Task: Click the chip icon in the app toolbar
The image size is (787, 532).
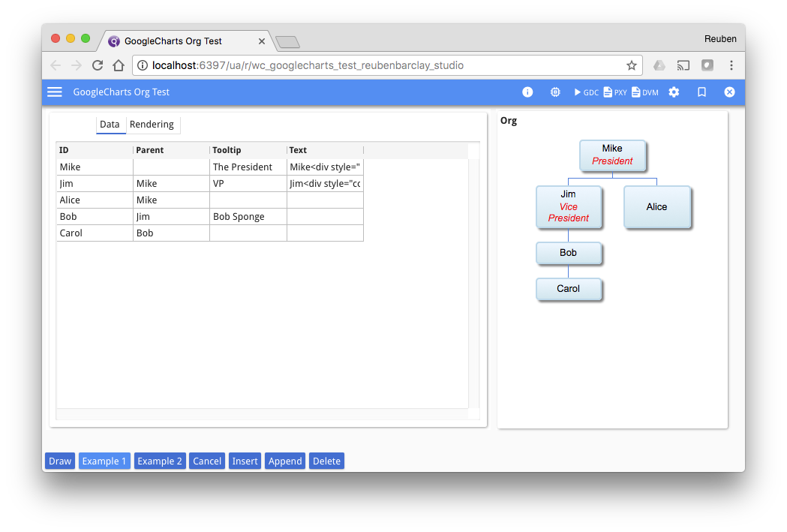Action: pyautogui.click(x=554, y=92)
